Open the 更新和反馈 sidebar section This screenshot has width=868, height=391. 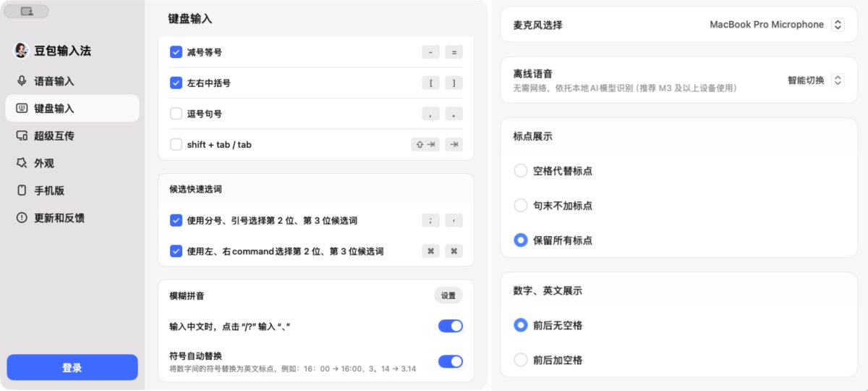coord(72,217)
